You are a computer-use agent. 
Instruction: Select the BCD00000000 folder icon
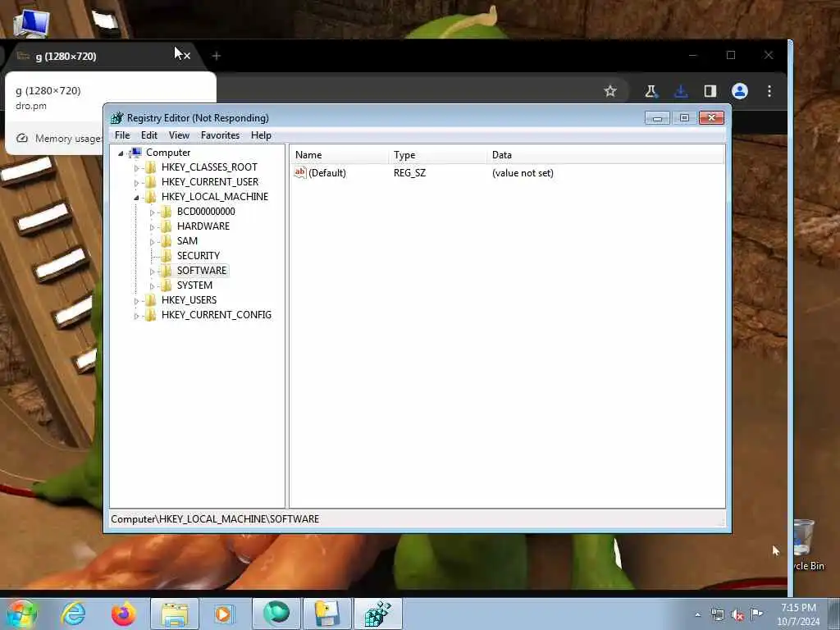click(x=167, y=212)
